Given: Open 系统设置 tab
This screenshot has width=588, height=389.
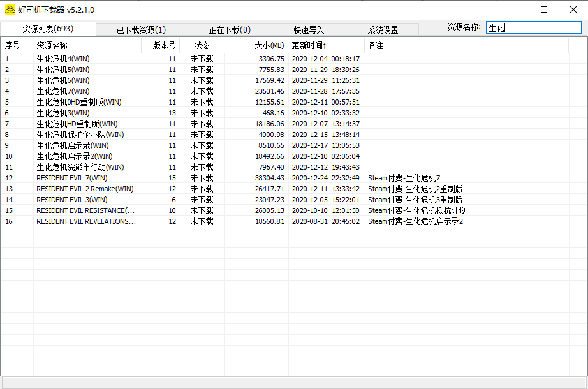Looking at the screenshot, I should (x=383, y=29).
